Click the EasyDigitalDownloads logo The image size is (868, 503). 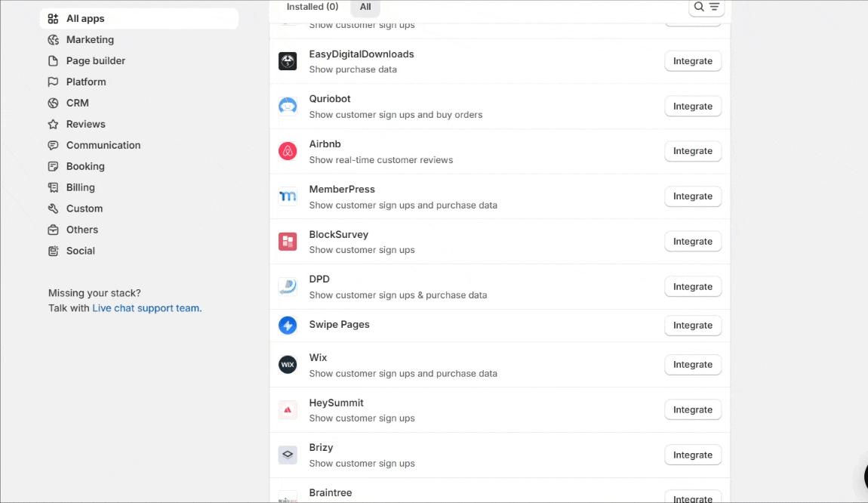click(x=288, y=61)
